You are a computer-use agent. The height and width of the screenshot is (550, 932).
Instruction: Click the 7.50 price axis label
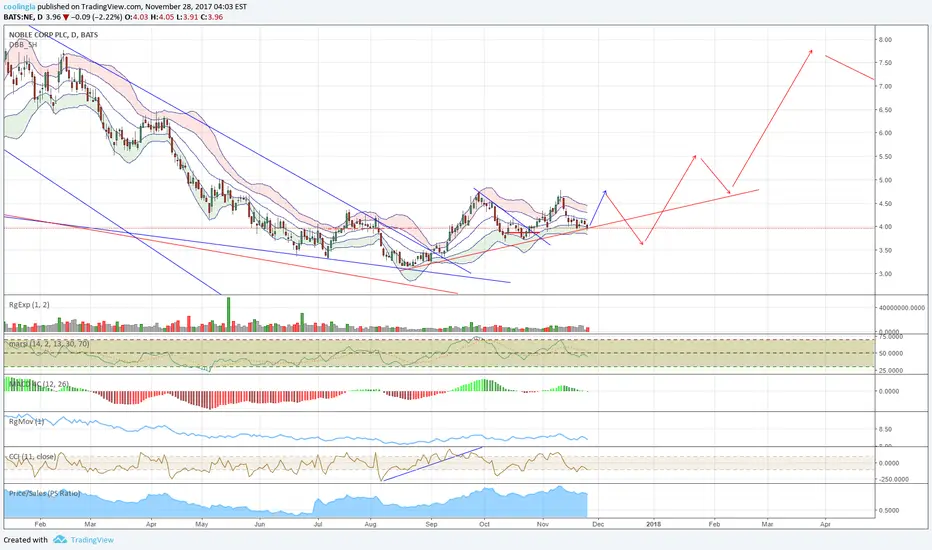[885, 63]
